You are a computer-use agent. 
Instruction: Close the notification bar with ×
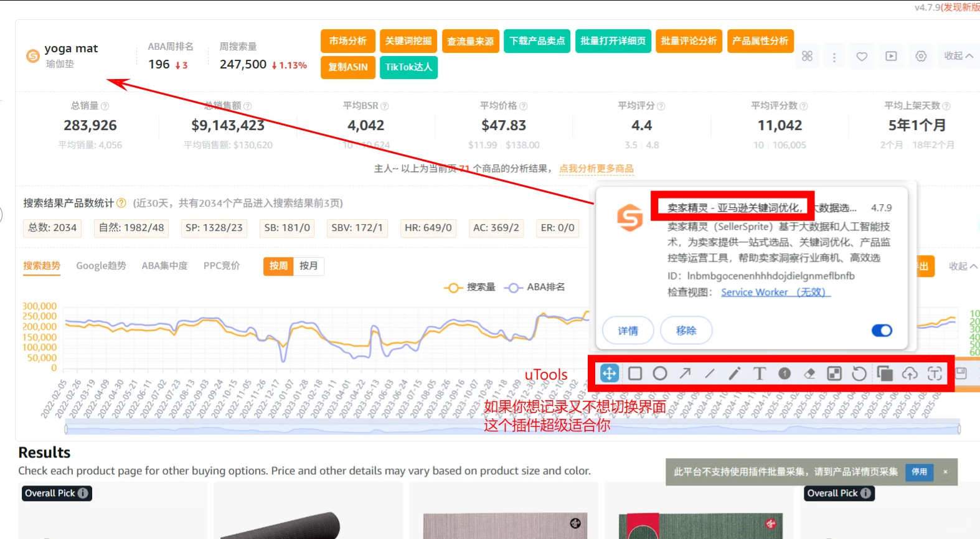coord(945,472)
